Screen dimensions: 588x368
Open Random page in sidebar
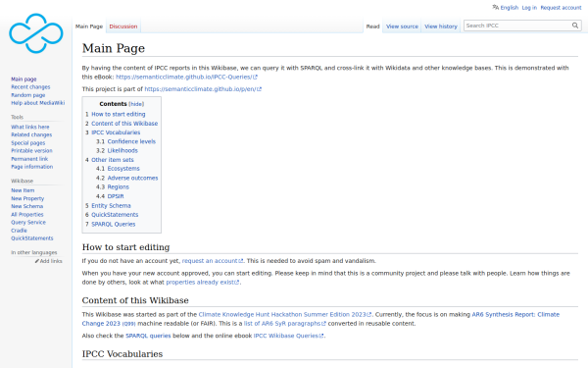27,95
